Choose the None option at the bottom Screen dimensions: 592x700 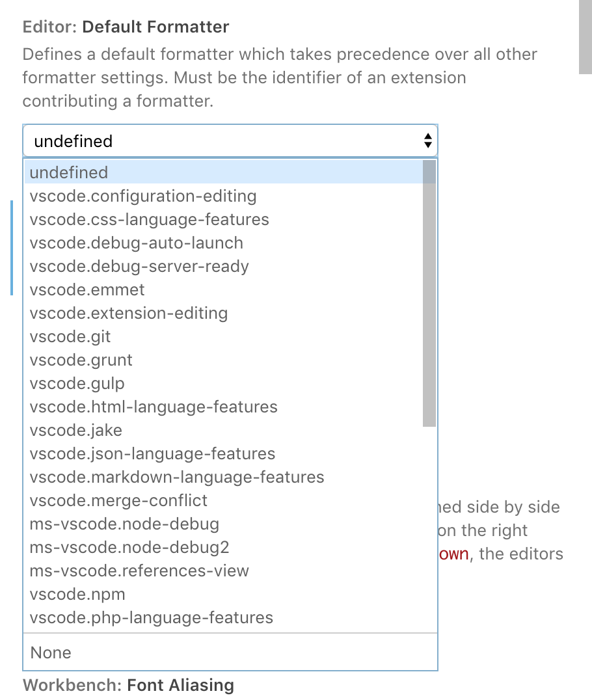click(x=50, y=653)
